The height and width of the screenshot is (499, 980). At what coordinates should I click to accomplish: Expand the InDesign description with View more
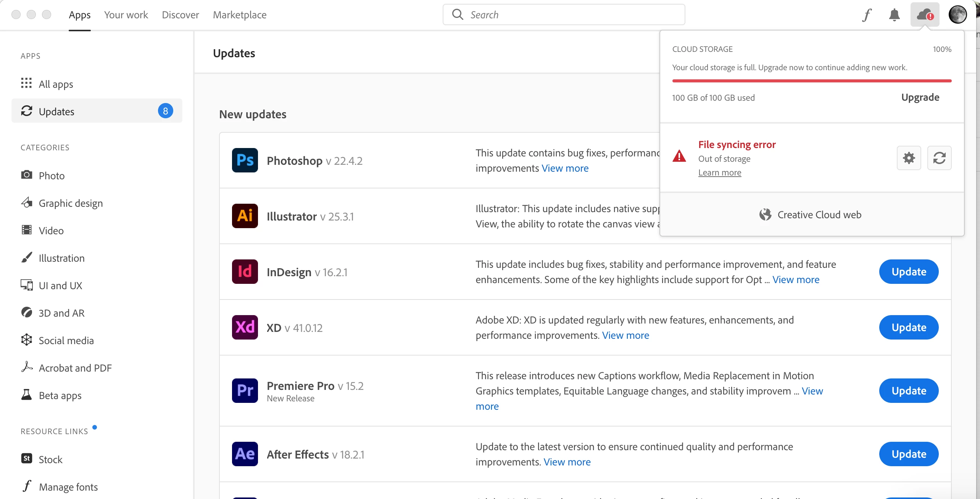pos(796,280)
